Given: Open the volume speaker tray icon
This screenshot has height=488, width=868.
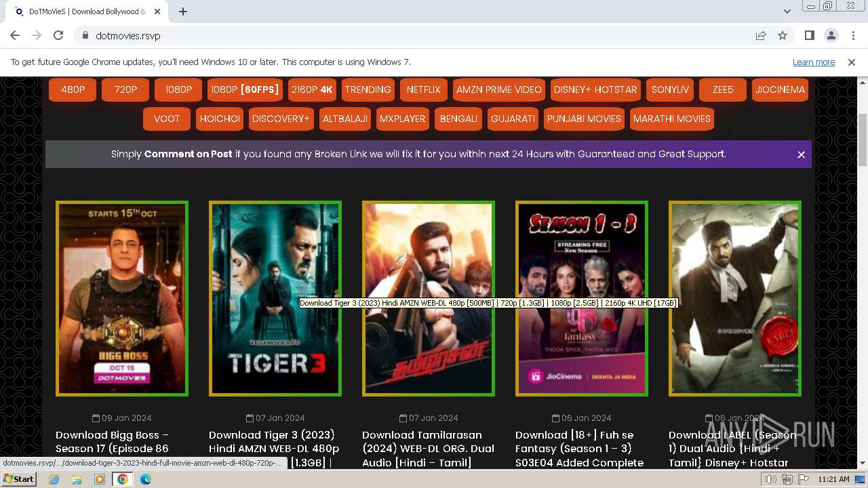Looking at the screenshot, I should tap(771, 479).
